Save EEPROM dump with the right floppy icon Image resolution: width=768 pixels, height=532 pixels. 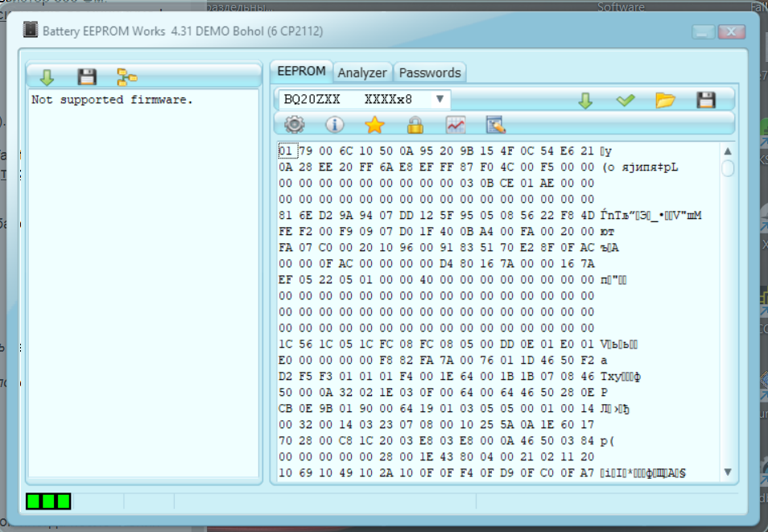pyautogui.click(x=706, y=100)
